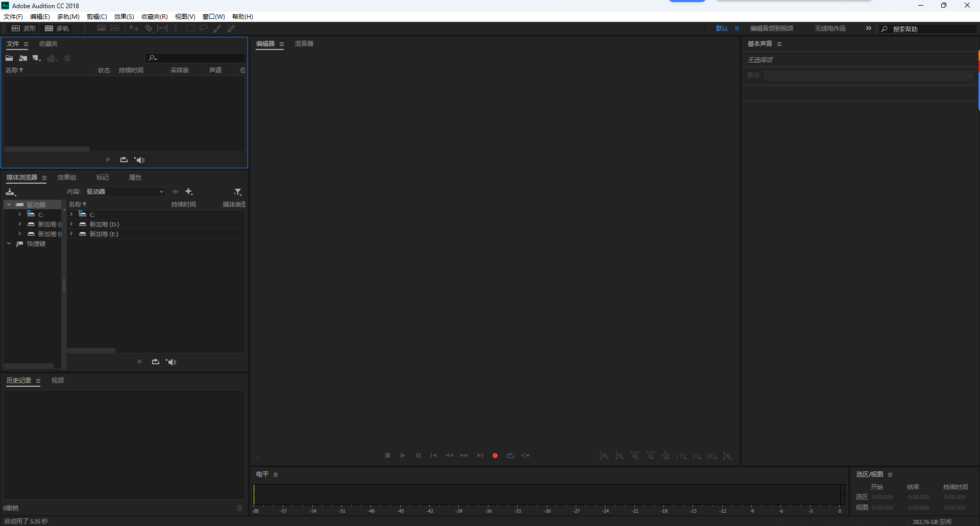
Task: Click the 收藏夹 panel label
Action: (48, 44)
